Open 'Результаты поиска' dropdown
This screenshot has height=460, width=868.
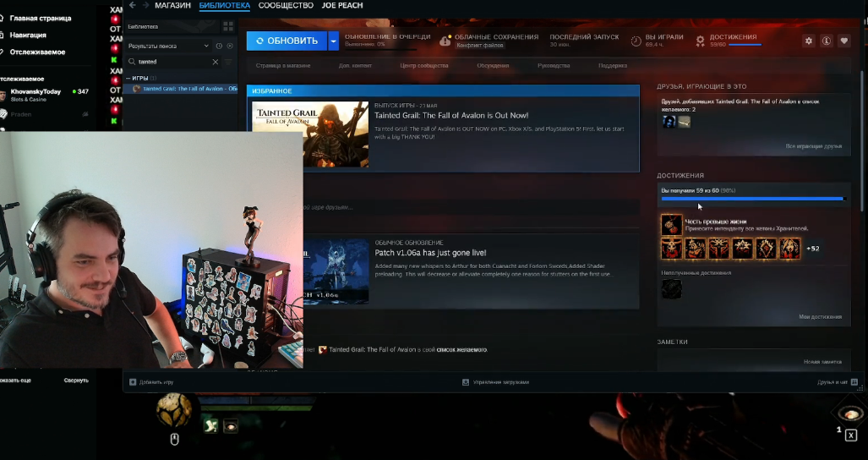coord(168,46)
